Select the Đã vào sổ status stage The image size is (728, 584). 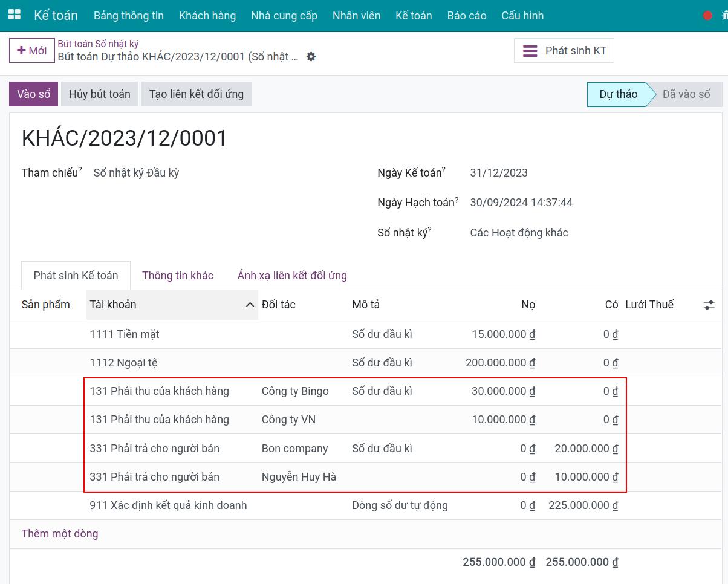686,94
